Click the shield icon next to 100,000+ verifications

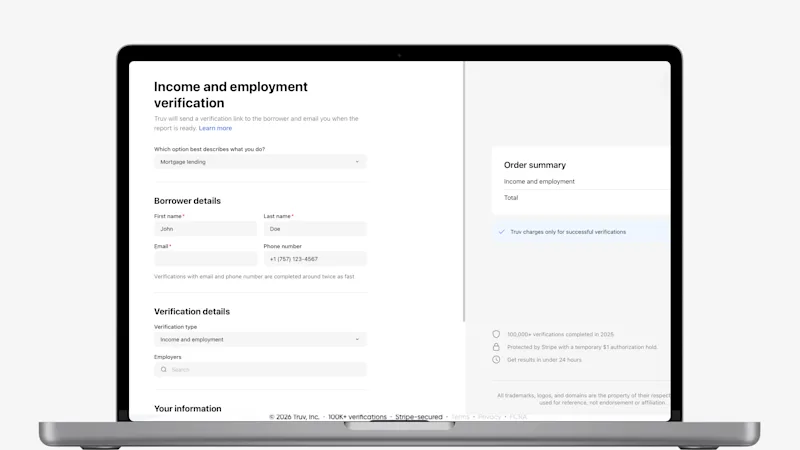click(496, 334)
